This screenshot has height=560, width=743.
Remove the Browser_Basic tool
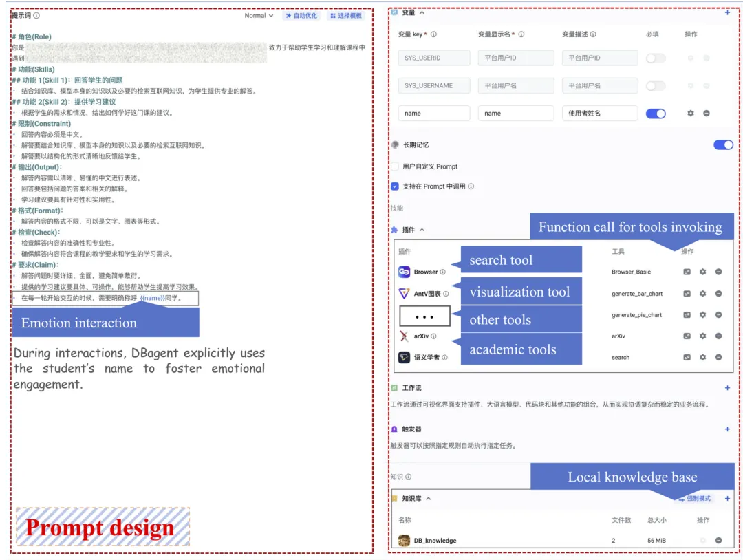click(x=718, y=272)
